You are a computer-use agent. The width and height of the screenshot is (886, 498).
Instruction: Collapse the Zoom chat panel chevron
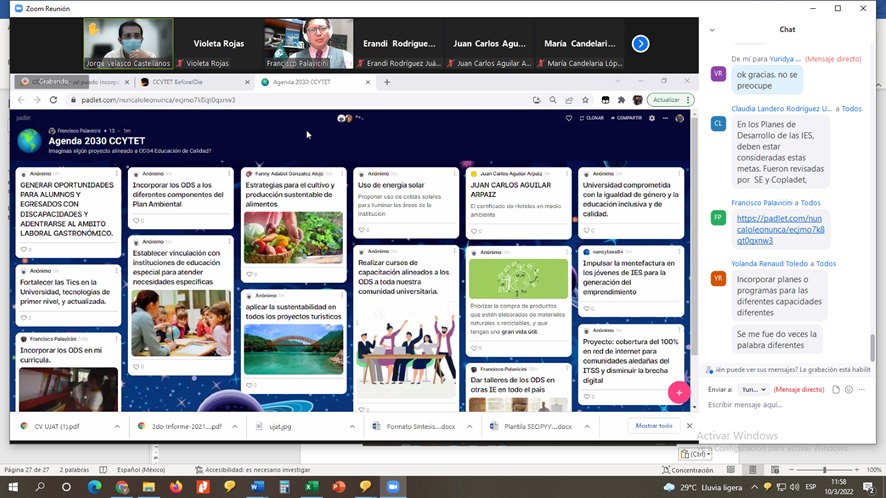point(712,30)
